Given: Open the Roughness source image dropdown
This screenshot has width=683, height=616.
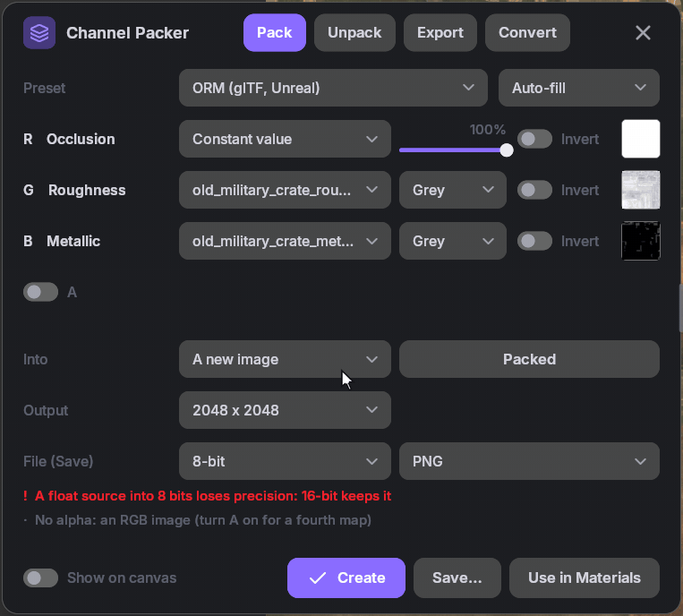Looking at the screenshot, I should (285, 190).
